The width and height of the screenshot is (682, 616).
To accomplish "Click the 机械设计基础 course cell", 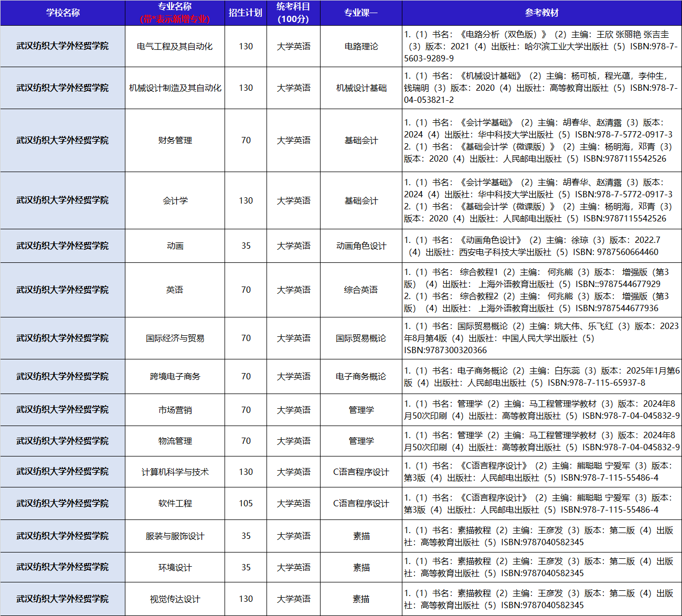I will pos(361,88).
